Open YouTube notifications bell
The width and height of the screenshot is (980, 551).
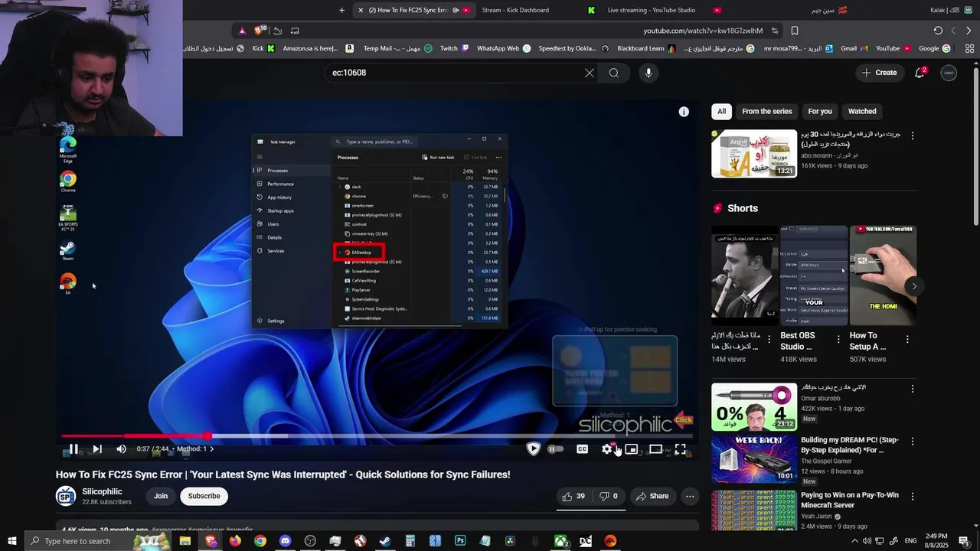click(x=920, y=73)
